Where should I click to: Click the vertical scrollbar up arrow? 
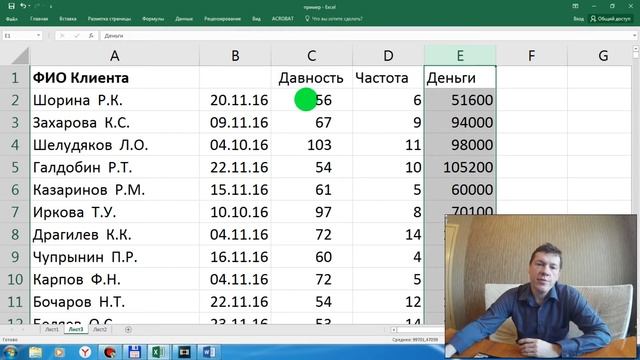(x=636, y=49)
